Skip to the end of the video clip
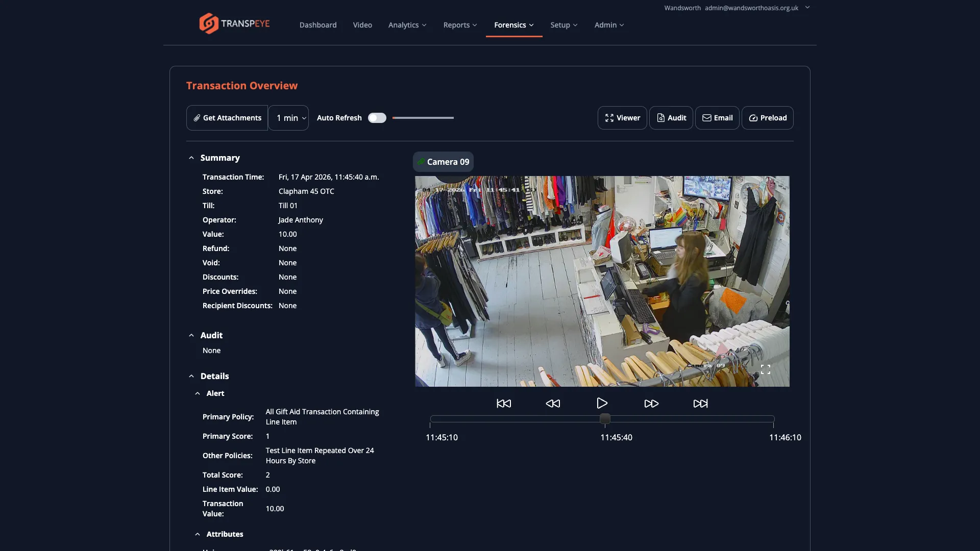 (700, 403)
